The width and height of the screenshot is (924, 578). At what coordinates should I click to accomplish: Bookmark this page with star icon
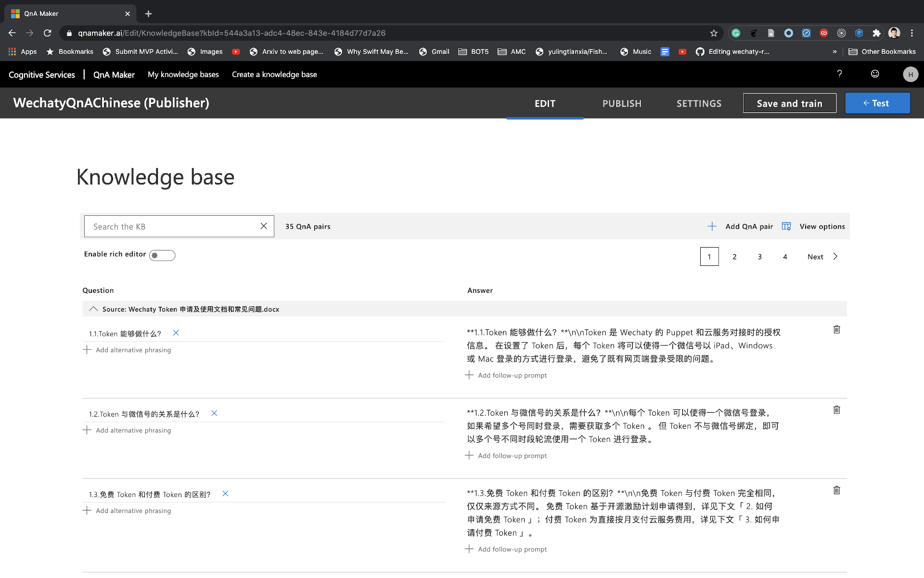tap(714, 33)
